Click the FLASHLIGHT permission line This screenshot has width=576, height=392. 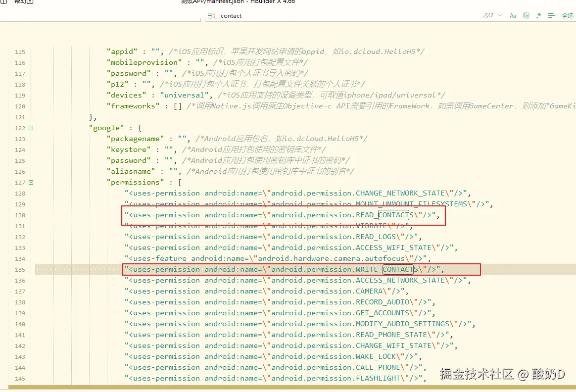click(x=276, y=379)
